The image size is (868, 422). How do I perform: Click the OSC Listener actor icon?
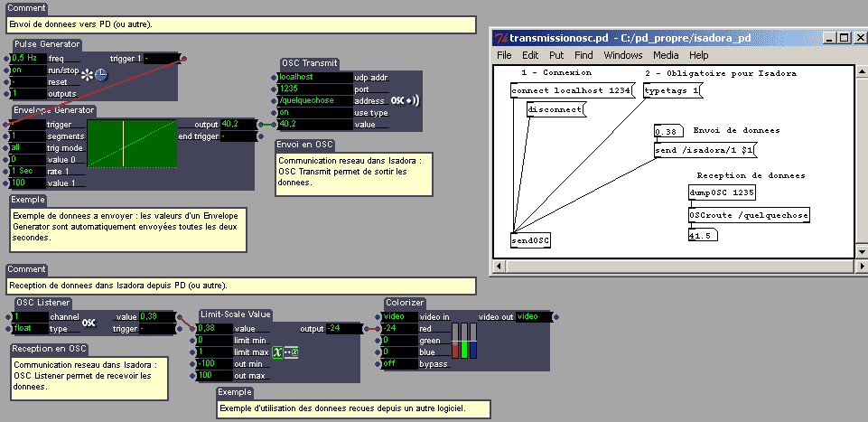pyautogui.click(x=89, y=323)
